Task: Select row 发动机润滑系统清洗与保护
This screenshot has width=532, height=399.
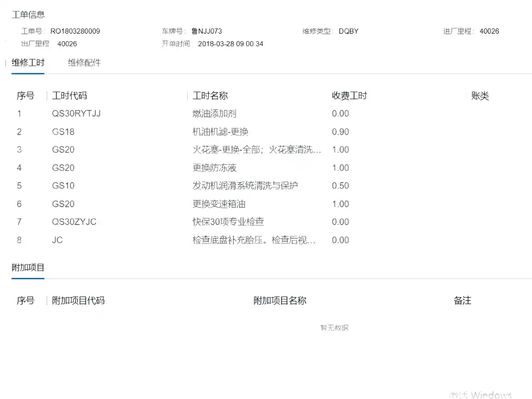Action: pos(245,185)
